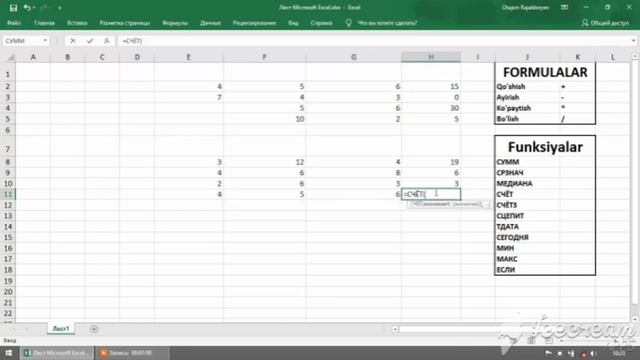Open the Name Box dropdown arrow
Image resolution: width=640 pixels, height=360 pixels.
click(45, 41)
